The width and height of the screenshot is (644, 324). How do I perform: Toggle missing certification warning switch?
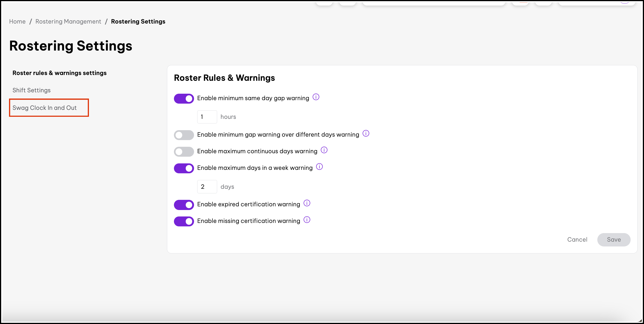tap(184, 221)
